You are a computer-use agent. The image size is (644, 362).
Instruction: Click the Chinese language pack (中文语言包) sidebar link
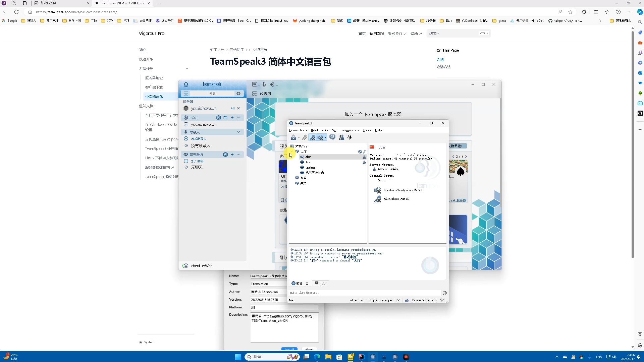154,97
